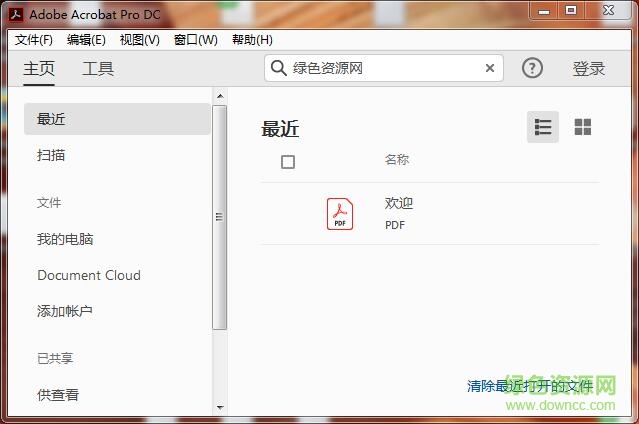Viewport: 639px width, 424px height.
Task: Click the 登录 sign-in button
Action: coord(588,68)
